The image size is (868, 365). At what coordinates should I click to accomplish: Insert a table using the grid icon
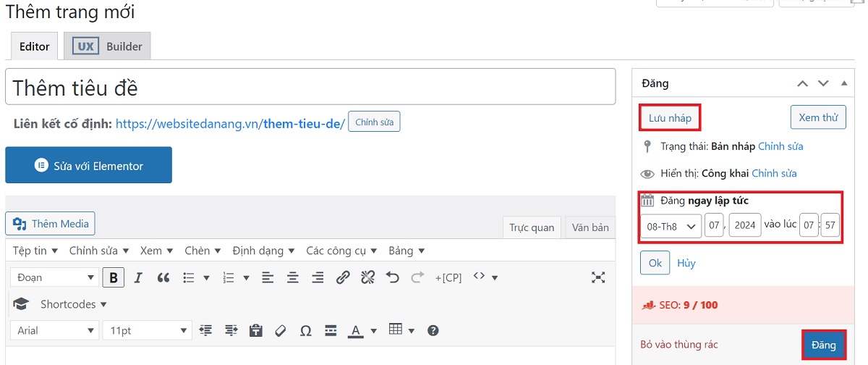[395, 330]
